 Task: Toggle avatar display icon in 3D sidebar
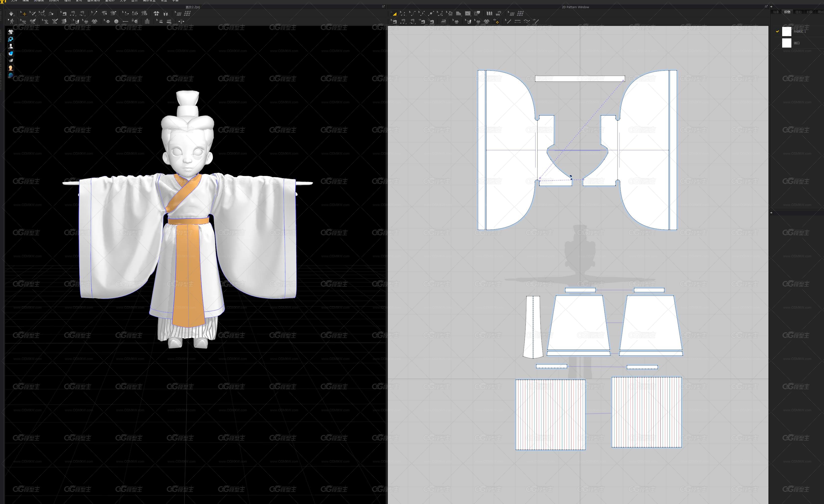click(11, 46)
